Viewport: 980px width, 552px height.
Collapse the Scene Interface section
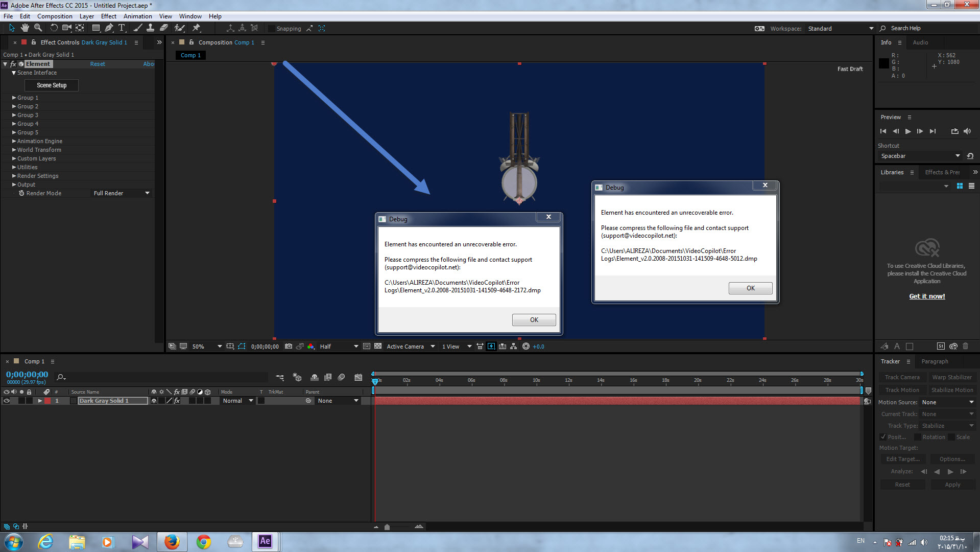coord(14,73)
